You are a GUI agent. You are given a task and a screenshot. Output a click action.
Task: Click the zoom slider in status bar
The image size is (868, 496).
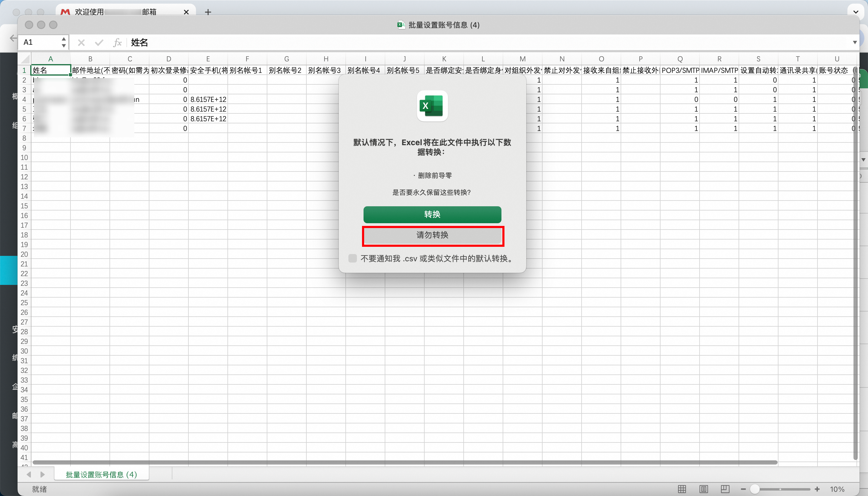click(x=780, y=489)
